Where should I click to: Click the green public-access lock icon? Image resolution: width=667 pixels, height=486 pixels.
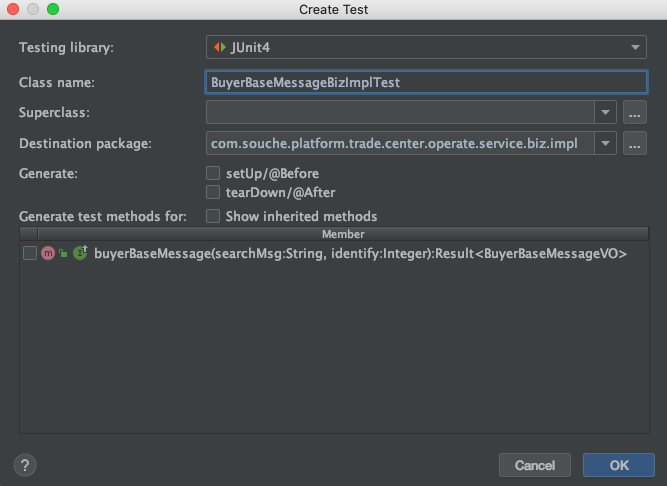63,254
